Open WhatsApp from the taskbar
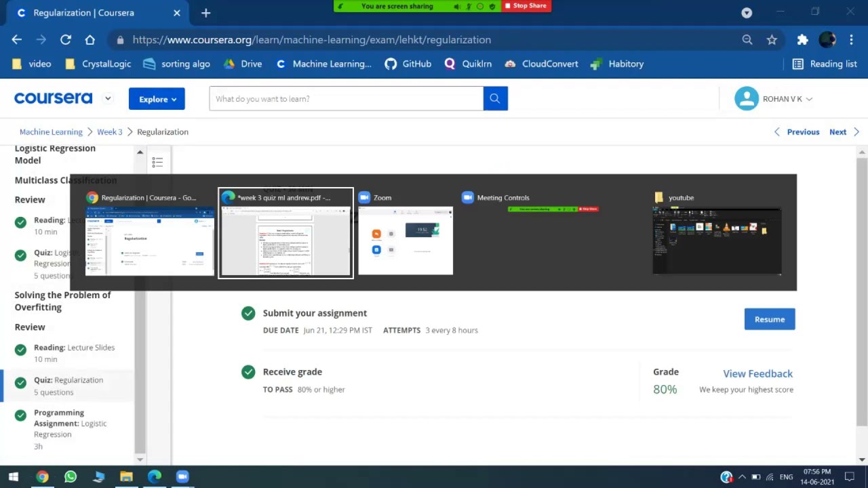Screen dimensions: 868x488 (71, 476)
